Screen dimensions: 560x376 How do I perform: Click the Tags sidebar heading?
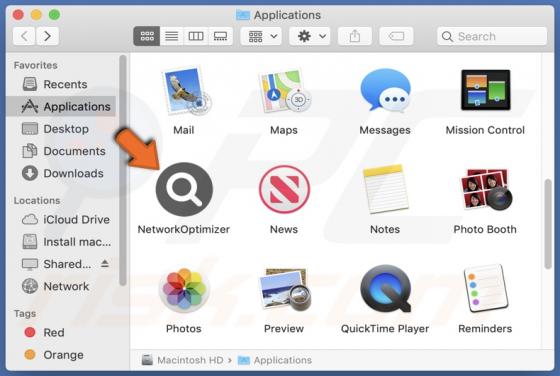[x=25, y=314]
